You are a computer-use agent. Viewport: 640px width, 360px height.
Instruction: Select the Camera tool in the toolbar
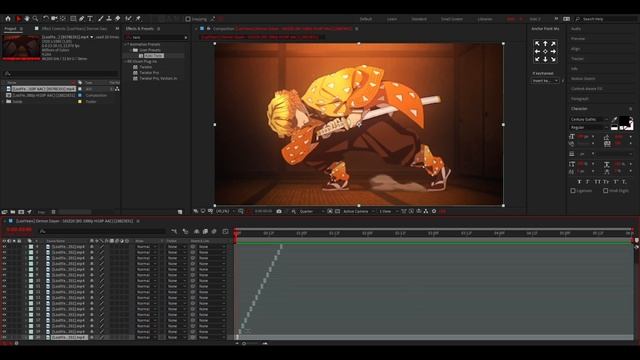click(54, 19)
